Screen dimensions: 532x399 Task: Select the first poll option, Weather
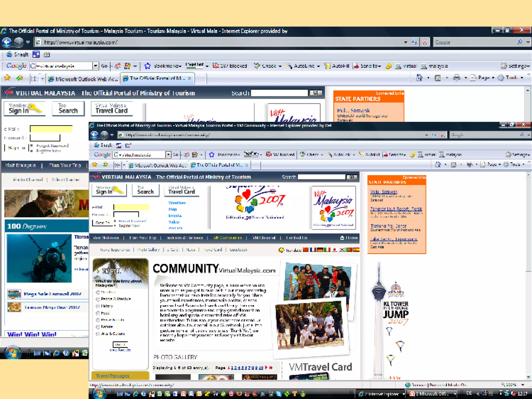[98, 292]
